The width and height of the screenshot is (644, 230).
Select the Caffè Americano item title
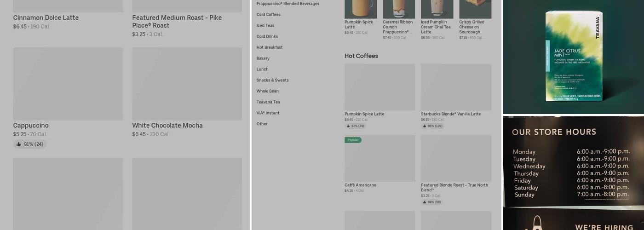pyautogui.click(x=360, y=185)
